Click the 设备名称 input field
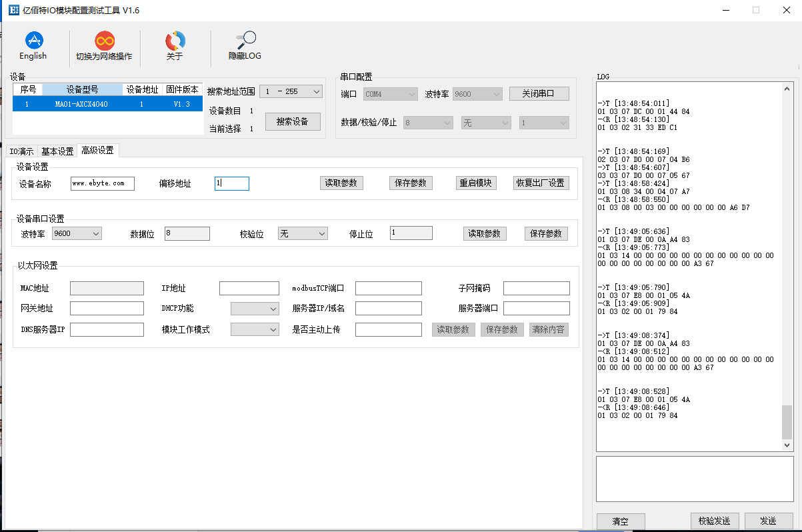The image size is (802, 532). tap(103, 183)
